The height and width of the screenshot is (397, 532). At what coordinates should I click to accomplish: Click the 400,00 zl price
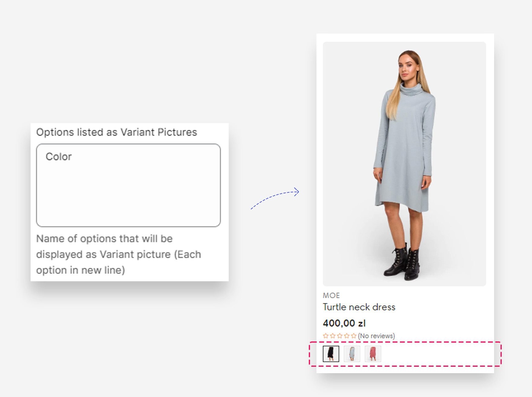[344, 323]
